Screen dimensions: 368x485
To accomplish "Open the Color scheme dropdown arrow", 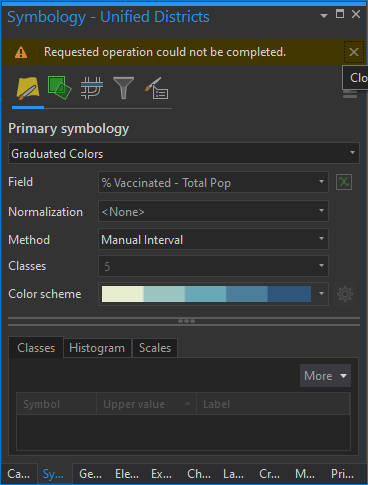I will pyautogui.click(x=321, y=294).
